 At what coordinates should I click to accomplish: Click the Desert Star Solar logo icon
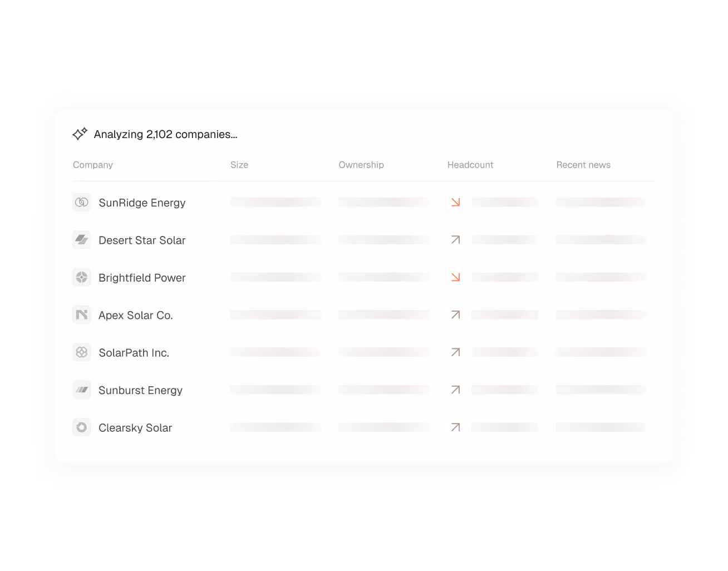point(82,240)
